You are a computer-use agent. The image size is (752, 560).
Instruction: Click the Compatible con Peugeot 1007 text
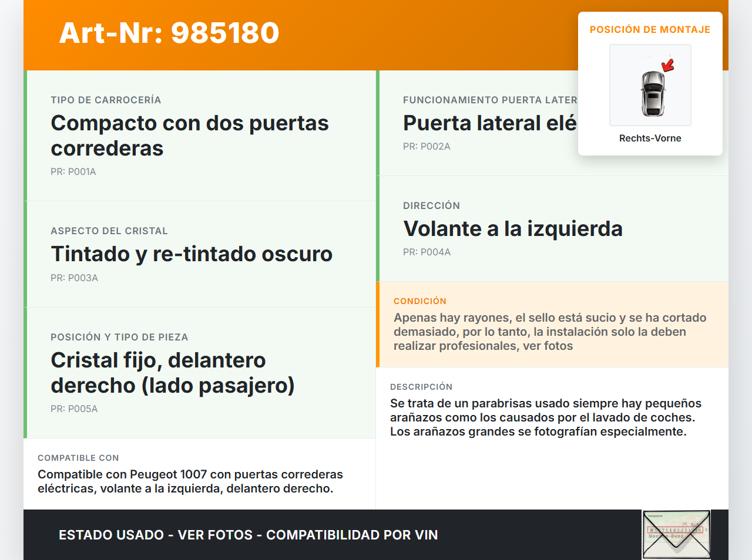[190, 481]
